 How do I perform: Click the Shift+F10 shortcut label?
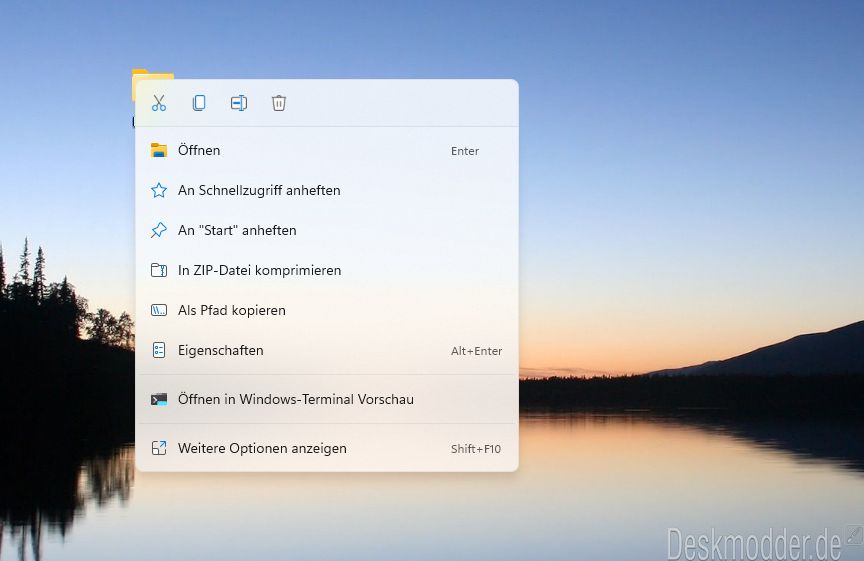pos(476,449)
